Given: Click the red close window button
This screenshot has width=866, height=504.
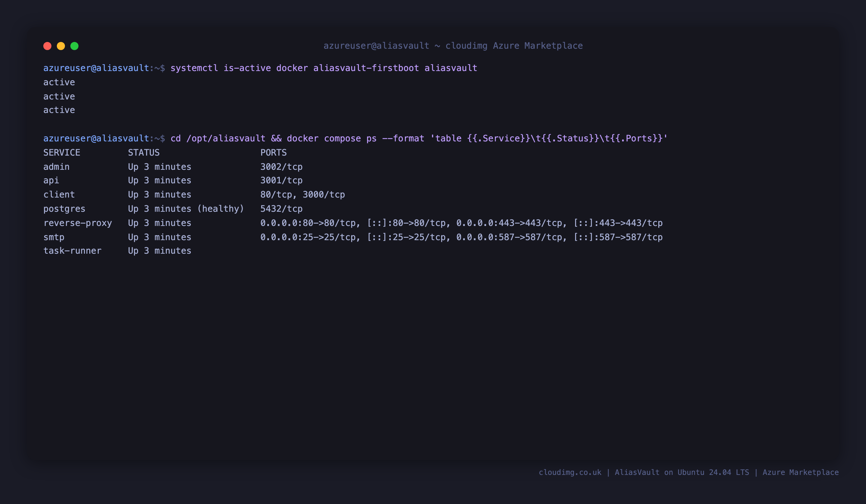Looking at the screenshot, I should (47, 46).
